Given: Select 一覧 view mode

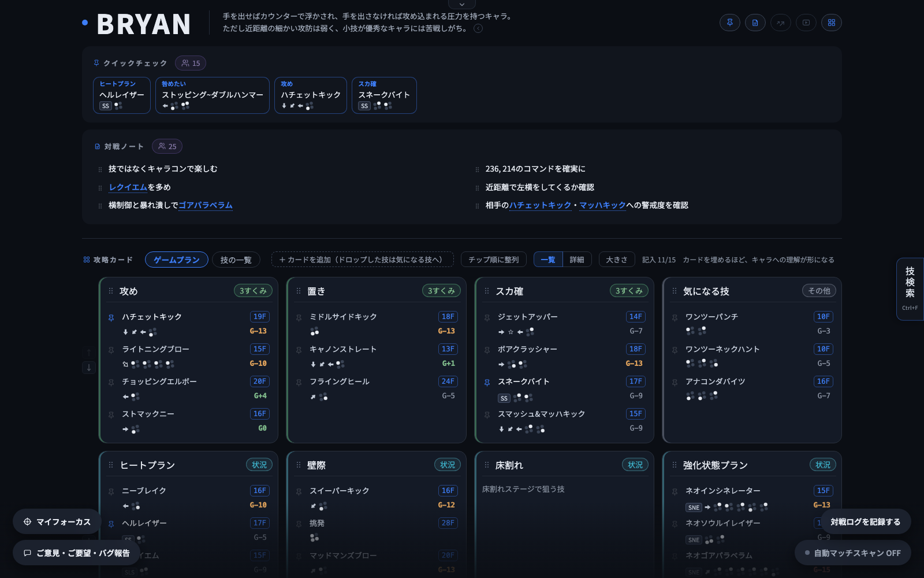Looking at the screenshot, I should pyautogui.click(x=548, y=260).
